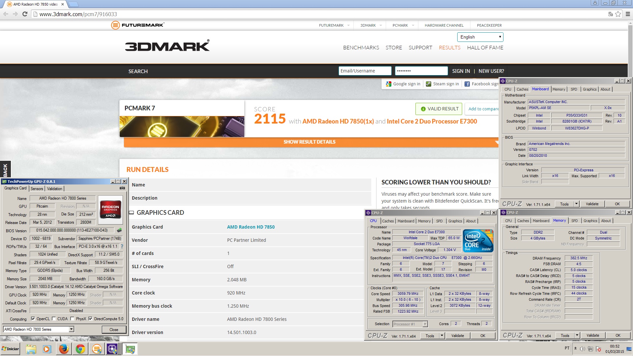Collapse the Graphics Card section toggle
Viewport: 633px width, 364px height.
point(131,213)
